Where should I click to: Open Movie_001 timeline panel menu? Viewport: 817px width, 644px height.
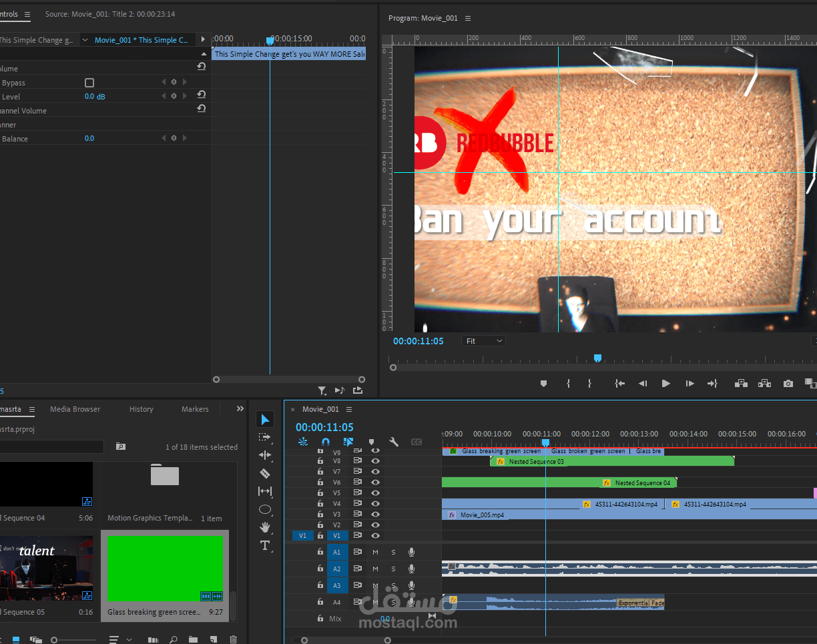348,409
